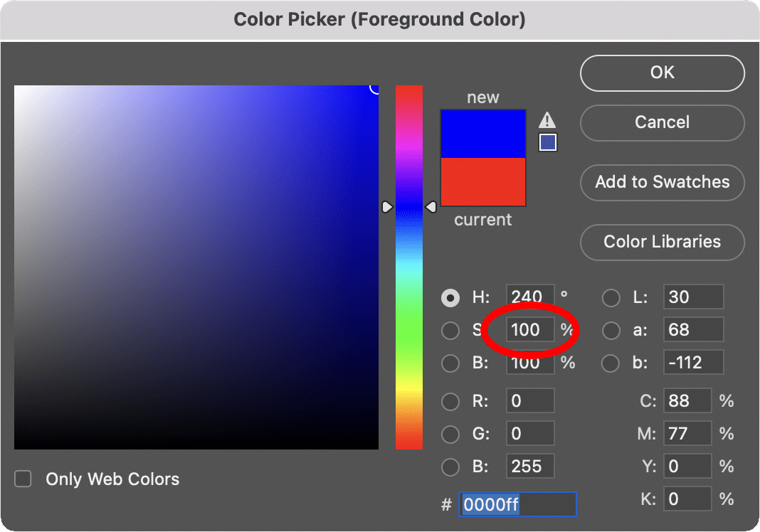Click the OK button

[x=661, y=73]
